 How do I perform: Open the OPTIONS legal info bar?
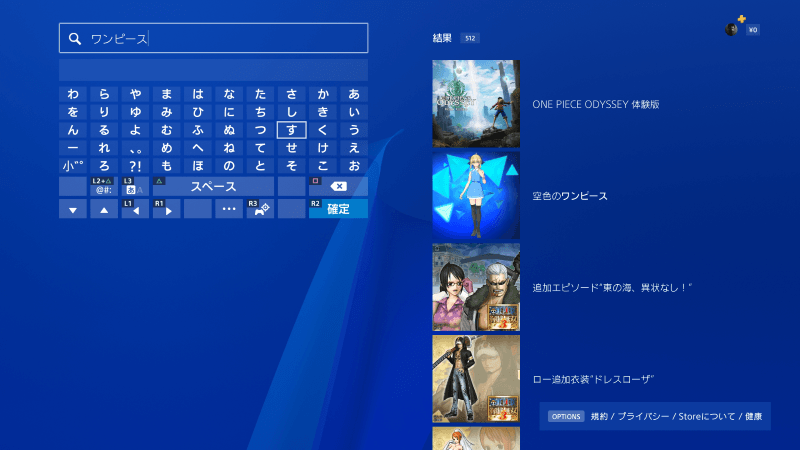[655, 416]
